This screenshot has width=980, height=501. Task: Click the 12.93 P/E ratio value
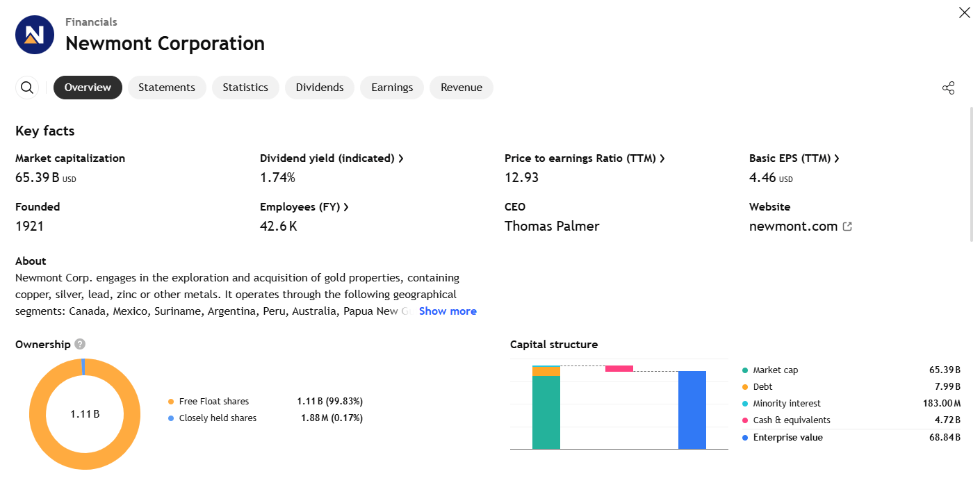[521, 178]
